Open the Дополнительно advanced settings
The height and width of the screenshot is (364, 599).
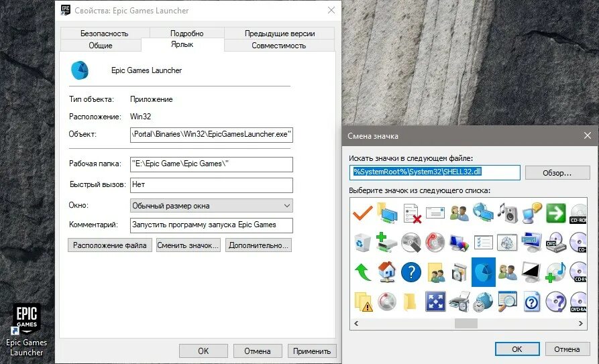(x=258, y=245)
